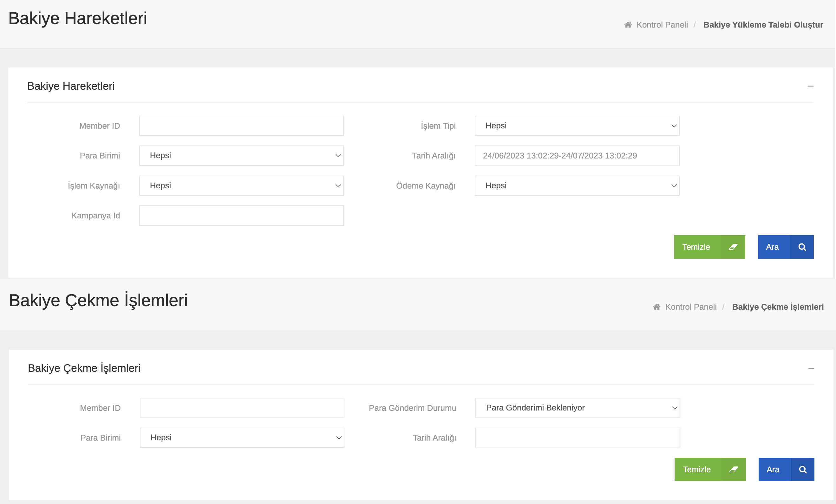This screenshot has width=836, height=504.
Task: Click the home icon in the Bakiye Çekme breadcrumb
Action: coord(657,307)
